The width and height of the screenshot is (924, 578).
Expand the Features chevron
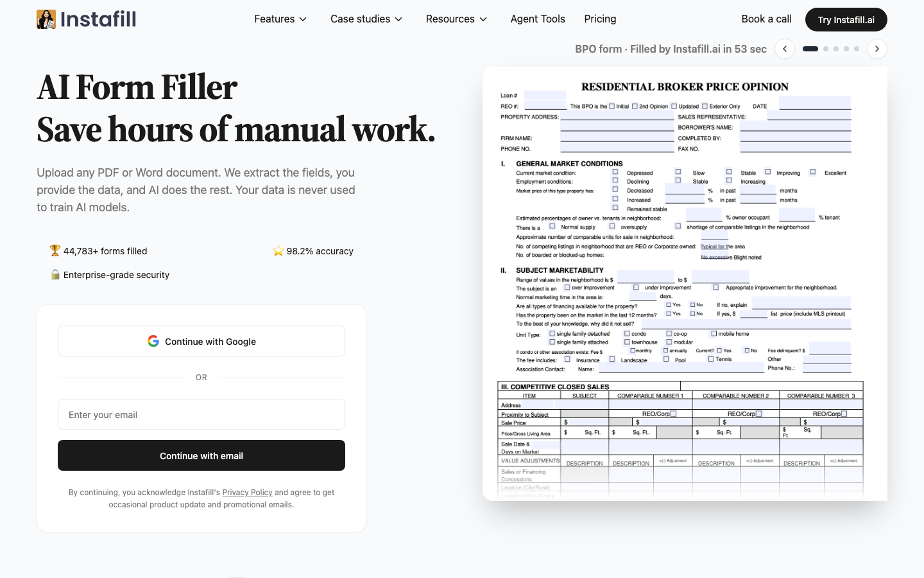[303, 19]
